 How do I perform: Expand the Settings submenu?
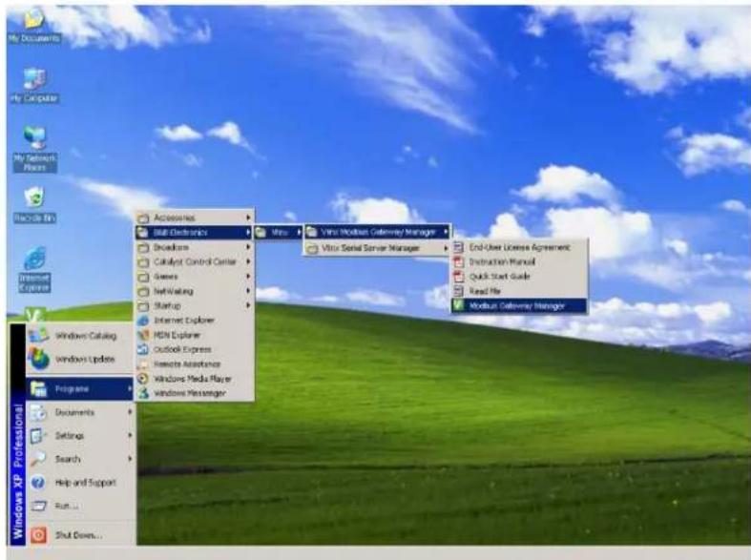(x=80, y=436)
